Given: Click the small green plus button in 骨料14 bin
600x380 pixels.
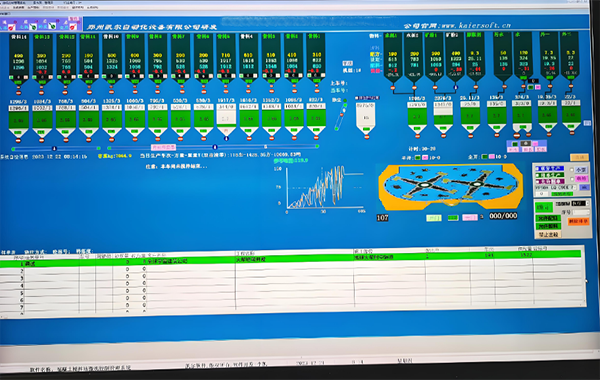Looking at the screenshot, I should click(11, 77).
